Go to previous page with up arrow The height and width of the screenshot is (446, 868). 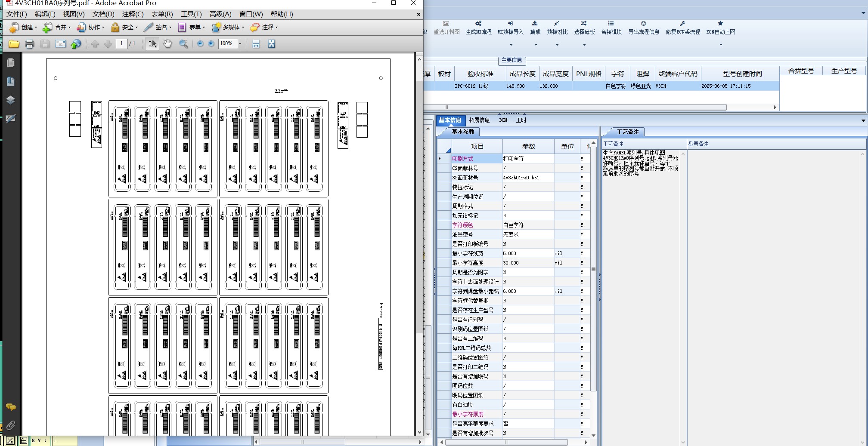tap(95, 44)
